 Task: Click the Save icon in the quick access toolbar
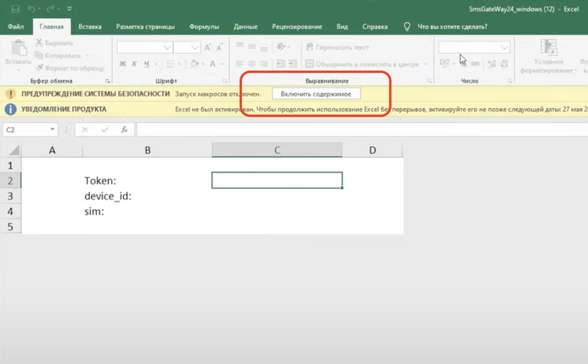pos(15,9)
